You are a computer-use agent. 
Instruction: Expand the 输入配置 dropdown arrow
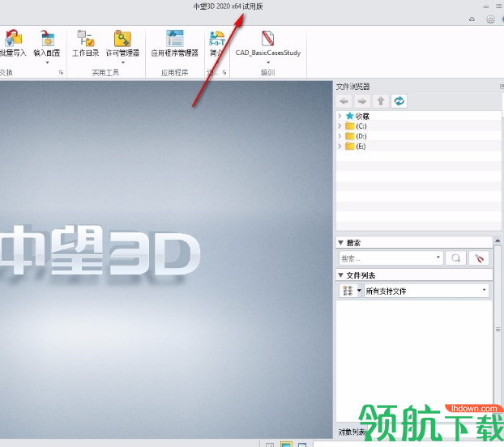(47, 62)
